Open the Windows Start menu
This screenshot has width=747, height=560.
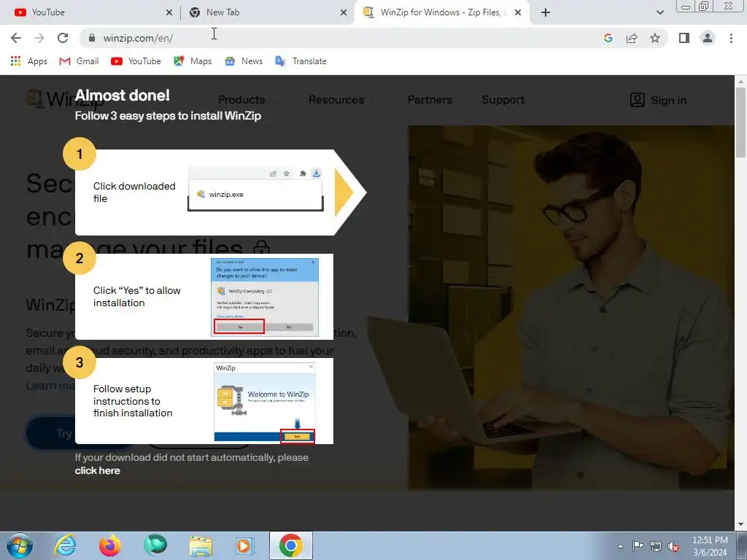click(19, 545)
